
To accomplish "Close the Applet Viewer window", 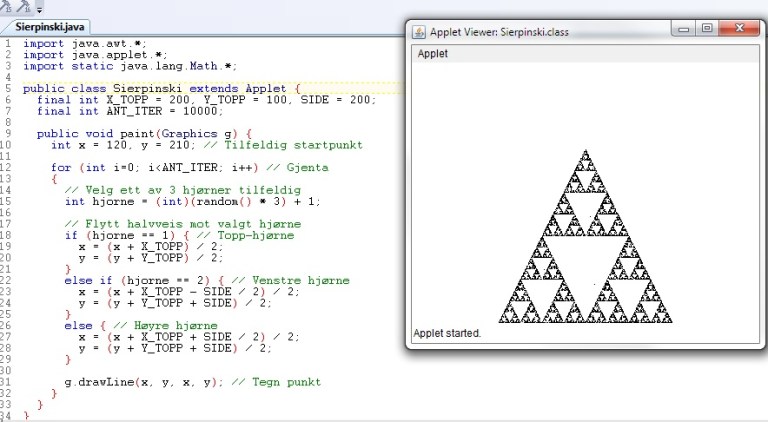I will (740, 30).
